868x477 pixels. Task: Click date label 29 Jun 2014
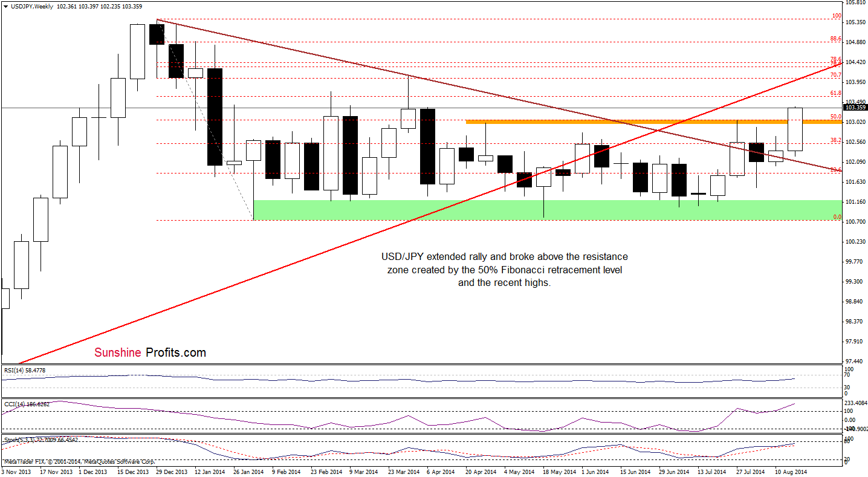tap(675, 472)
